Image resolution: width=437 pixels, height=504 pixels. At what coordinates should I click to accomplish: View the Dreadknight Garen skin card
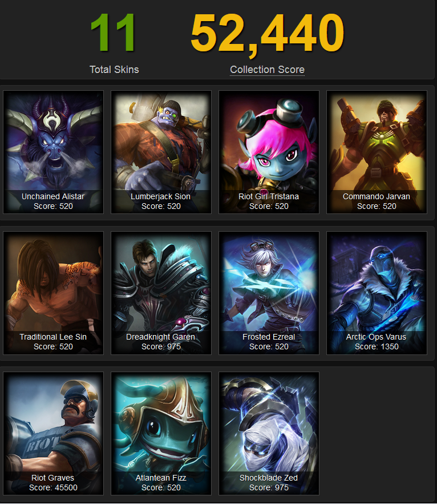pos(161,293)
